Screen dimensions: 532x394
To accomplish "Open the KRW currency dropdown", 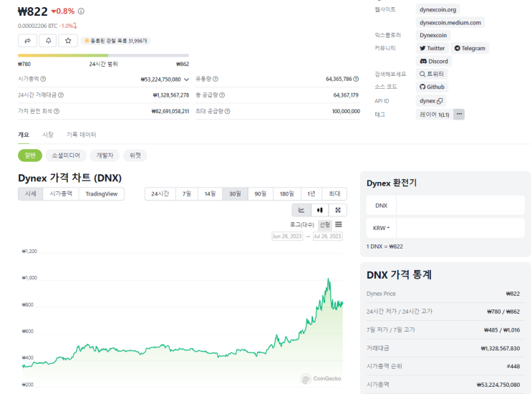I will tap(381, 228).
